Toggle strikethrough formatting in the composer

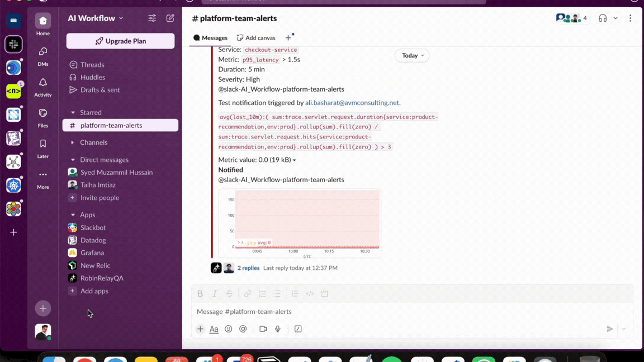229,293
